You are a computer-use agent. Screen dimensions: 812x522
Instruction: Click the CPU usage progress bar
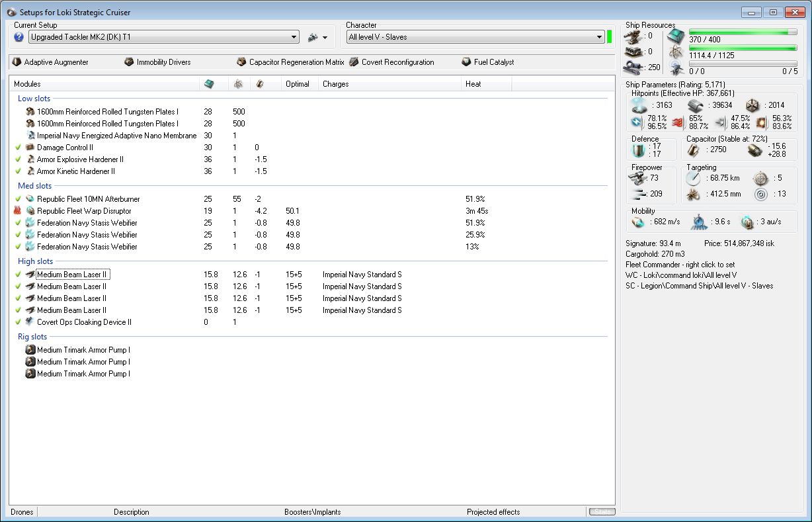(x=743, y=32)
